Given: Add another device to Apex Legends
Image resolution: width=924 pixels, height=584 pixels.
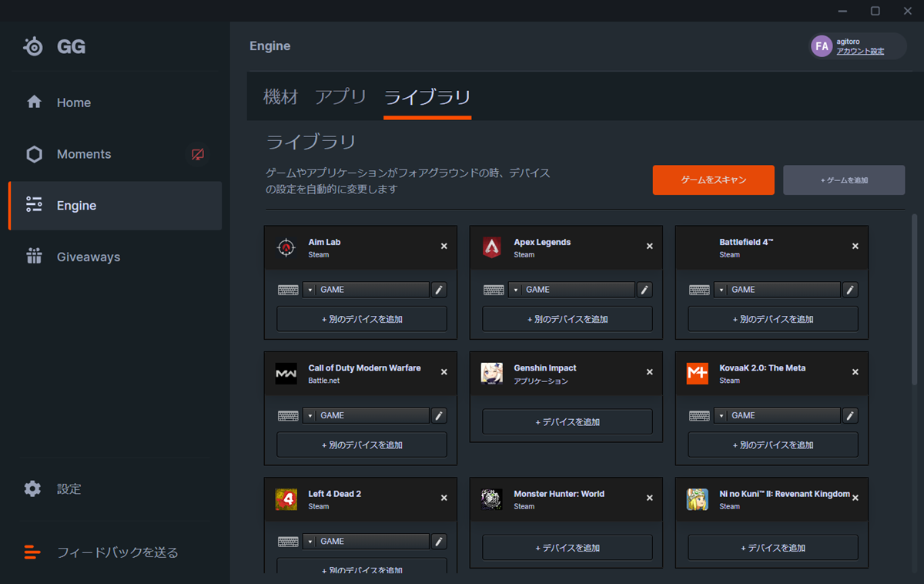Looking at the screenshot, I should coord(567,319).
